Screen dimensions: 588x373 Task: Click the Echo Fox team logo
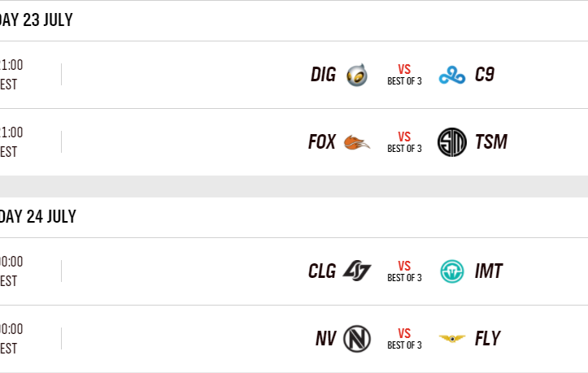point(356,143)
